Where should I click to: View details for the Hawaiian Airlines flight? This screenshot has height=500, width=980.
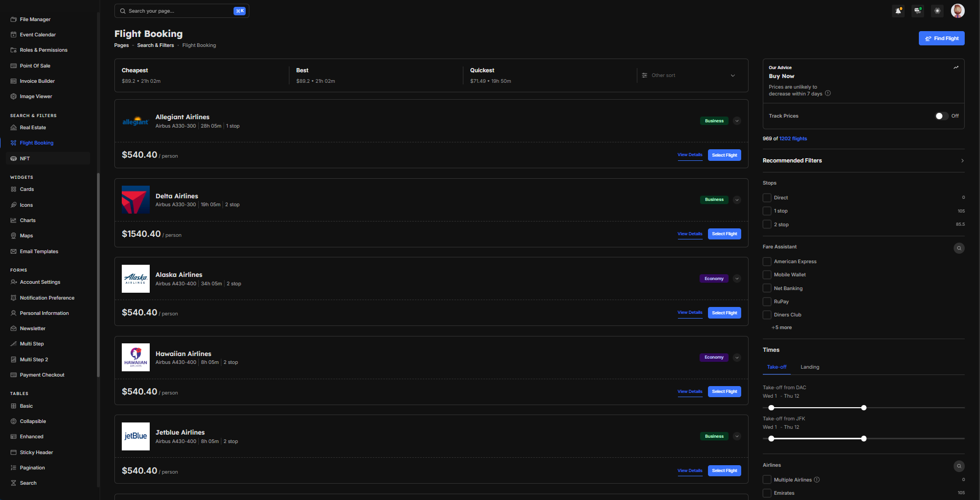(x=690, y=392)
